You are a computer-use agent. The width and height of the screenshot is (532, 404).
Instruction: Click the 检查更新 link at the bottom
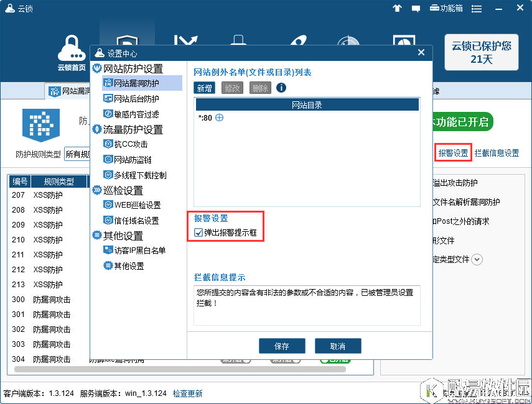tap(187, 393)
